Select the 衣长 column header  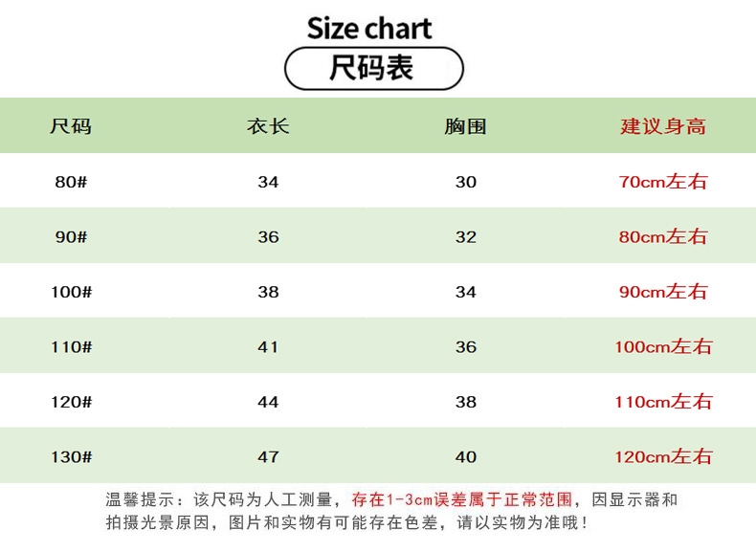(268, 126)
